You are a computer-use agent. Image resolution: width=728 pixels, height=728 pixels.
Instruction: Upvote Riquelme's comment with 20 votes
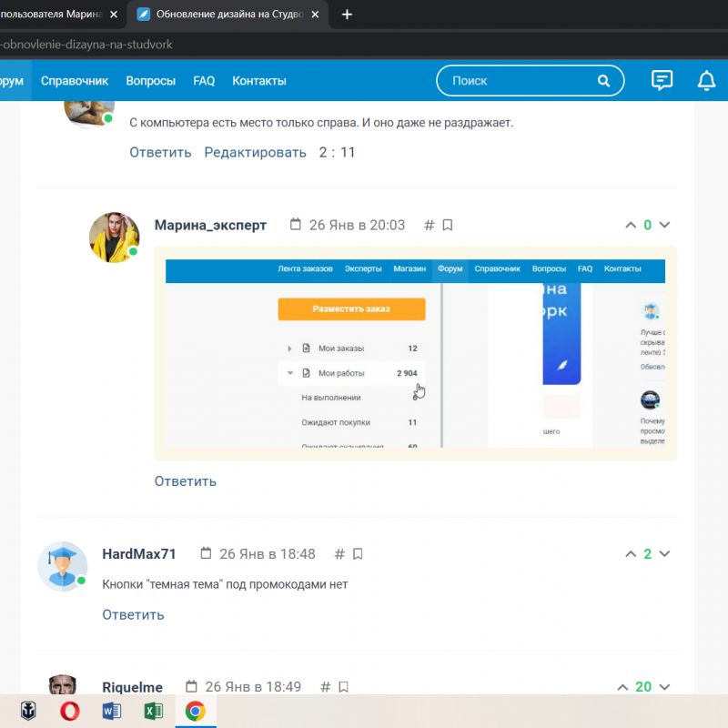(623, 687)
